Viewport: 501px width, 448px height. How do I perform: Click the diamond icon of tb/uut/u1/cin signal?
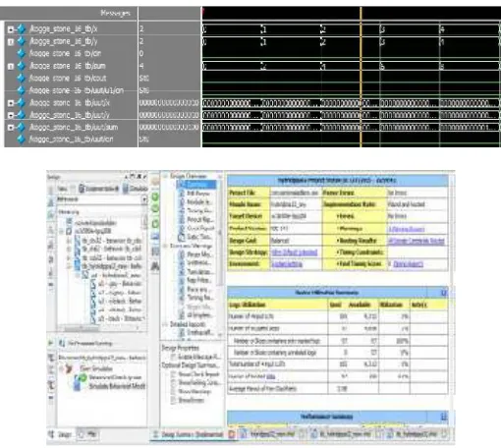click(22, 90)
